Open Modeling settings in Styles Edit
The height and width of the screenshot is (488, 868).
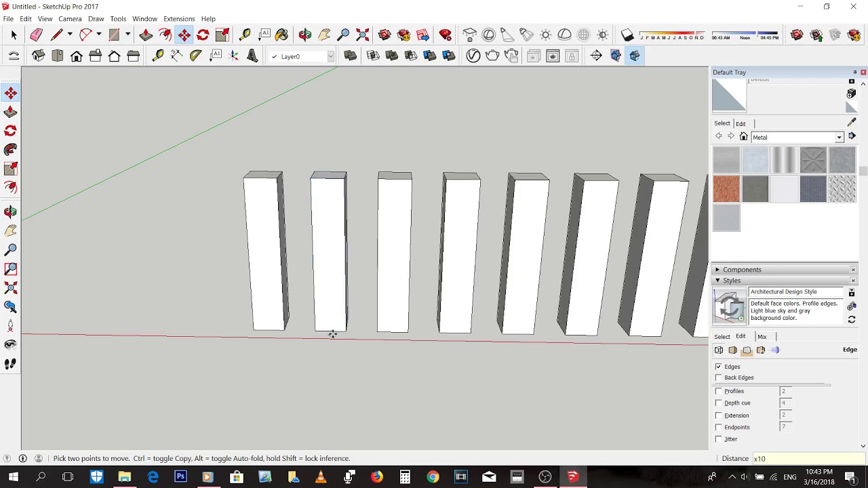pos(775,350)
